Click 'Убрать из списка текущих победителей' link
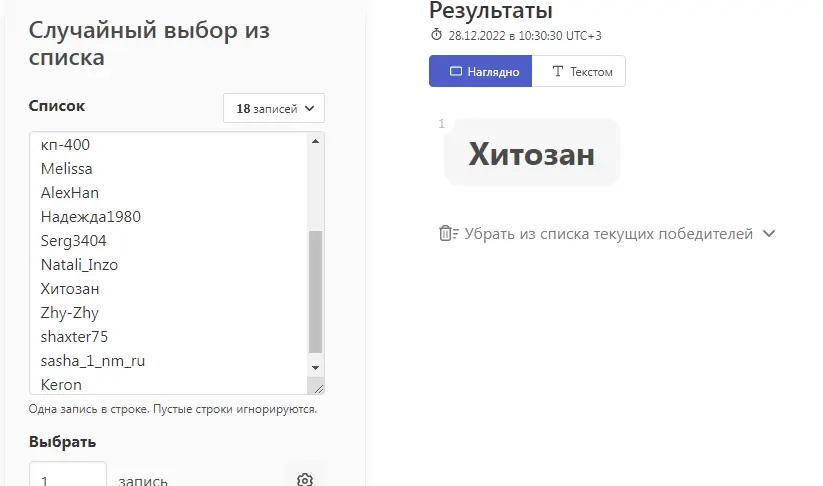Viewport: 823px width, 486px height. point(609,234)
